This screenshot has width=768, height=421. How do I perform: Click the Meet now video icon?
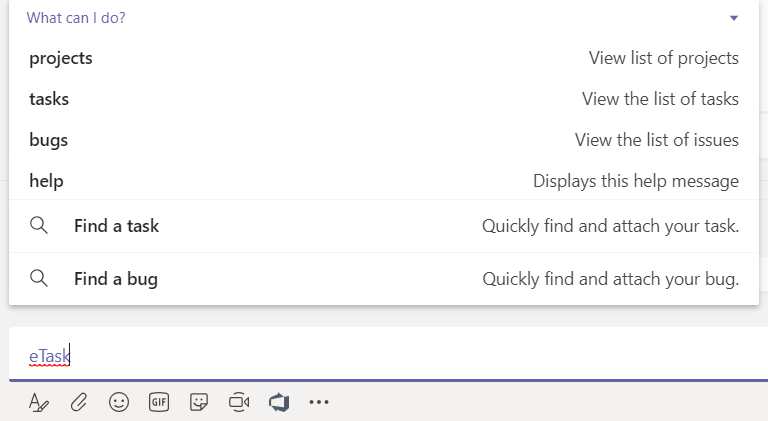tap(239, 402)
